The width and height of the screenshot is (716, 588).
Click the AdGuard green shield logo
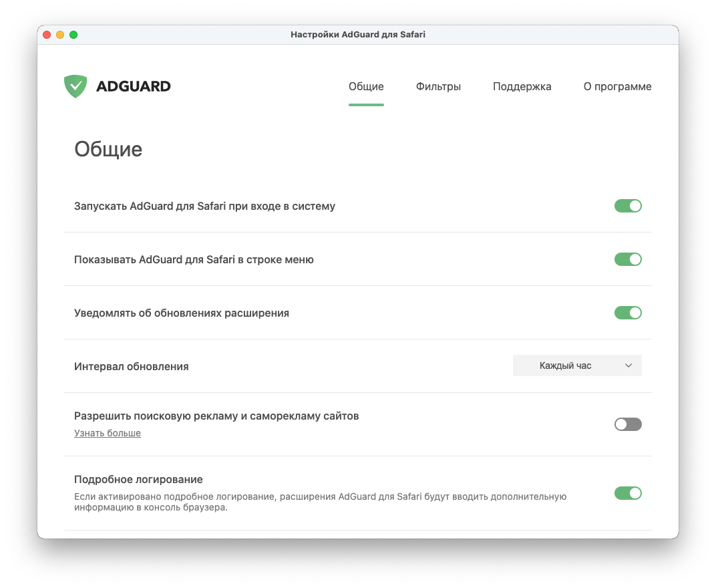point(75,86)
